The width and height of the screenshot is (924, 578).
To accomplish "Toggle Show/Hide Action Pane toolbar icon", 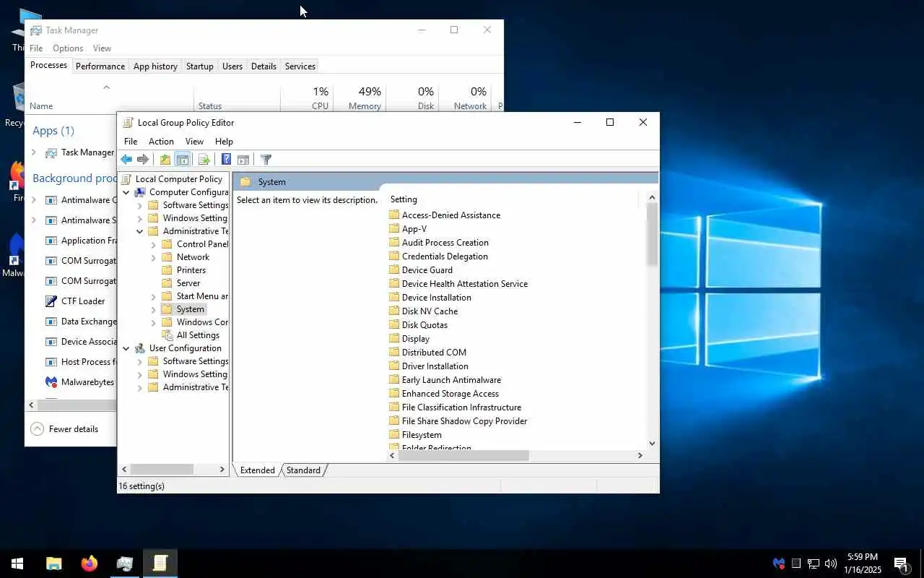I will point(243,160).
